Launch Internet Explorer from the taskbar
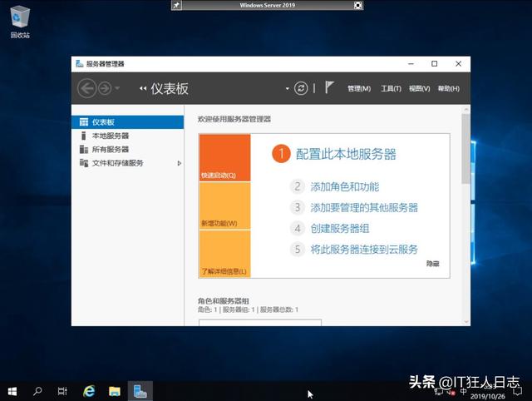This screenshot has height=401, width=532. pos(89,392)
